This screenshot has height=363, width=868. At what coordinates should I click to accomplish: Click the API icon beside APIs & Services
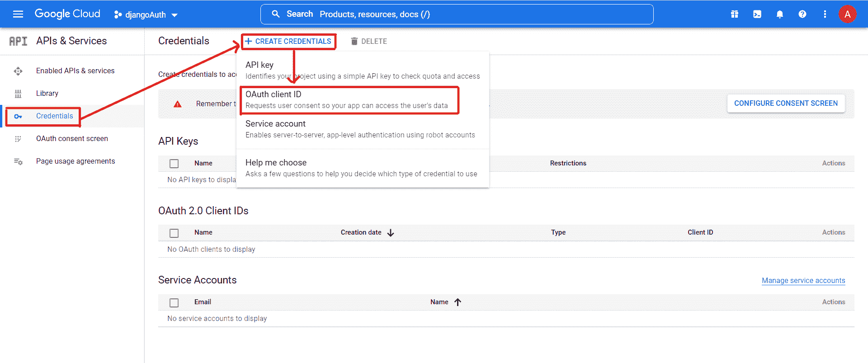pos(18,41)
